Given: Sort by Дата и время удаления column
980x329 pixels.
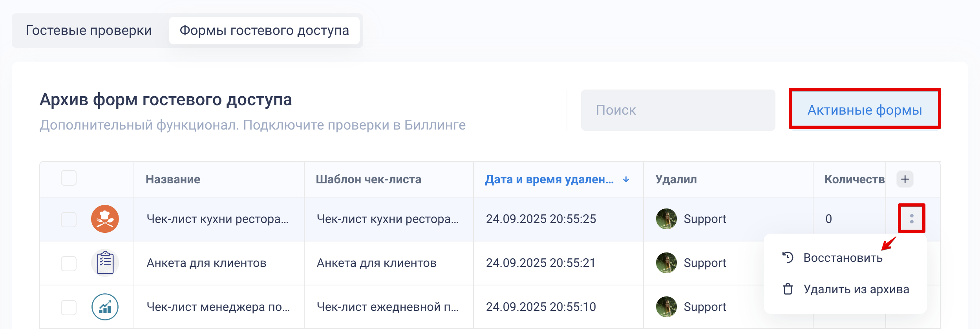Looking at the screenshot, I should coord(549,179).
